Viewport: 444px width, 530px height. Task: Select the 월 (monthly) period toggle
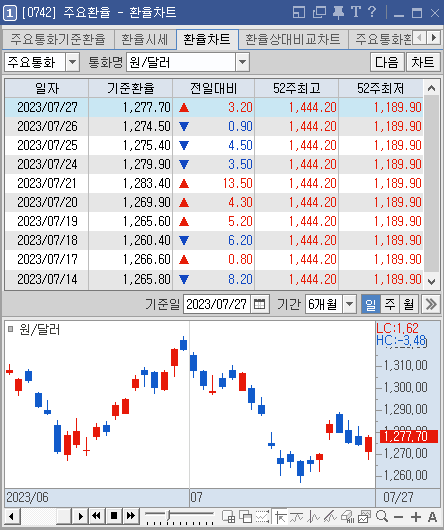click(409, 304)
